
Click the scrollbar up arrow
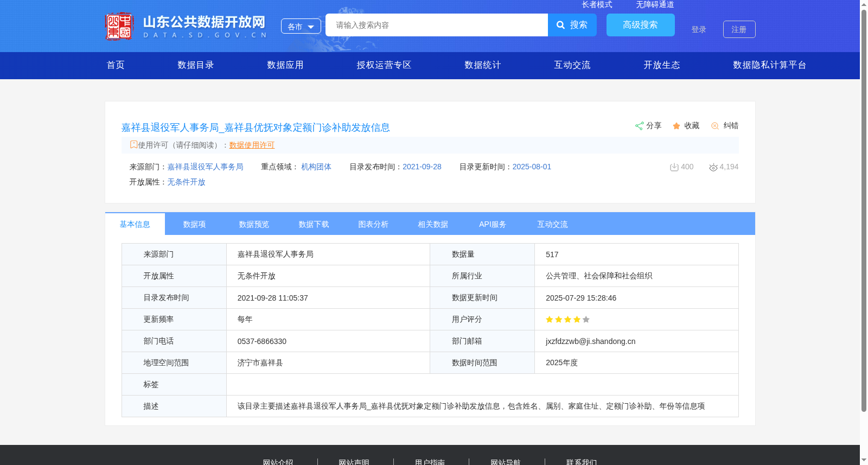click(864, 4)
